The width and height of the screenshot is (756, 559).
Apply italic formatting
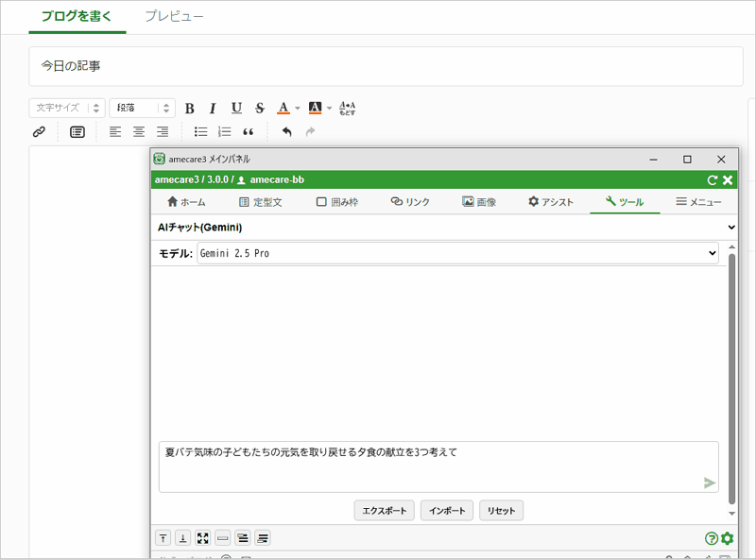213,109
